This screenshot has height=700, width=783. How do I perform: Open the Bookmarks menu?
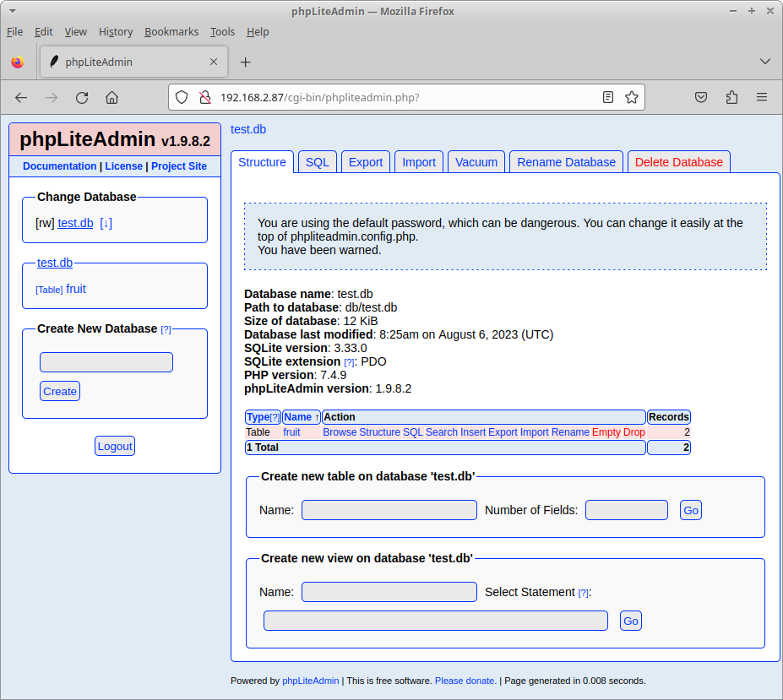[171, 31]
